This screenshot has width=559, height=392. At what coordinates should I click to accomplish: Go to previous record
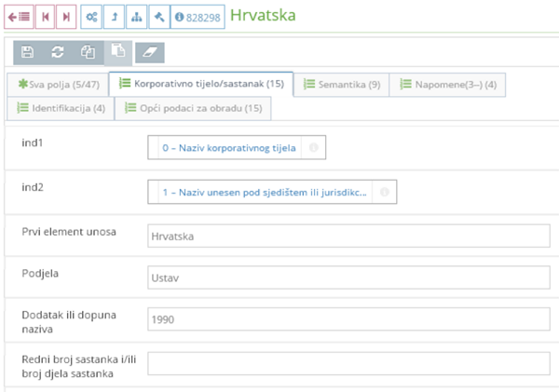point(46,17)
